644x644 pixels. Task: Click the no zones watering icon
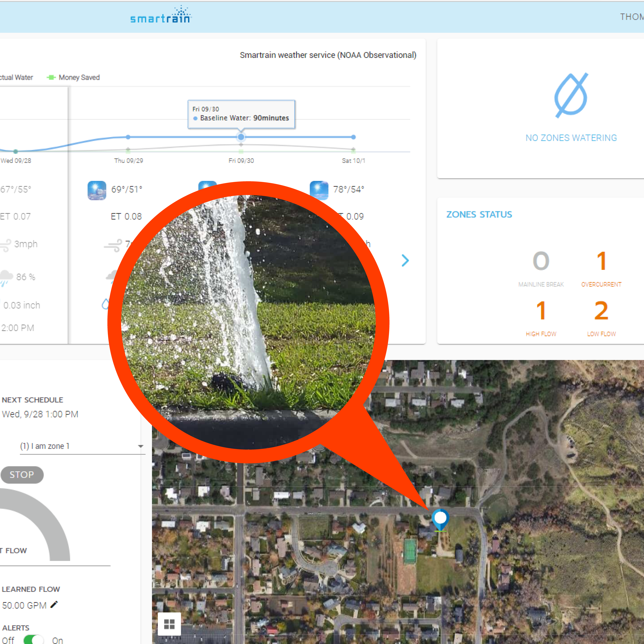571,95
